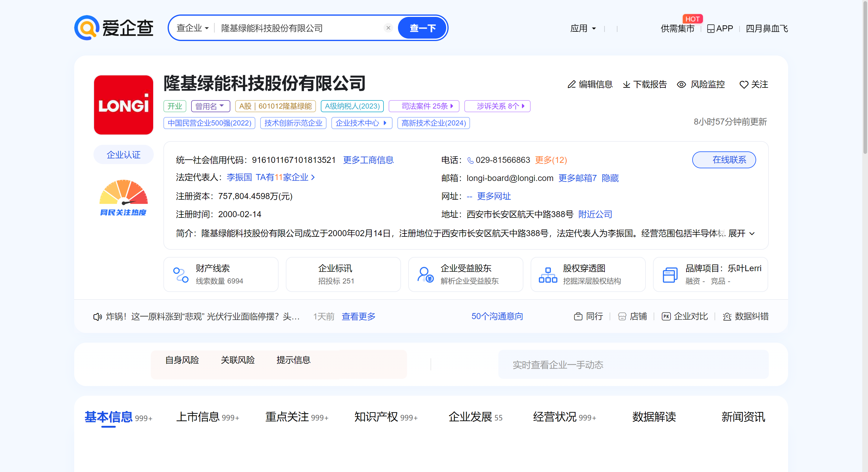Hide the mailbox information

pyautogui.click(x=610, y=178)
